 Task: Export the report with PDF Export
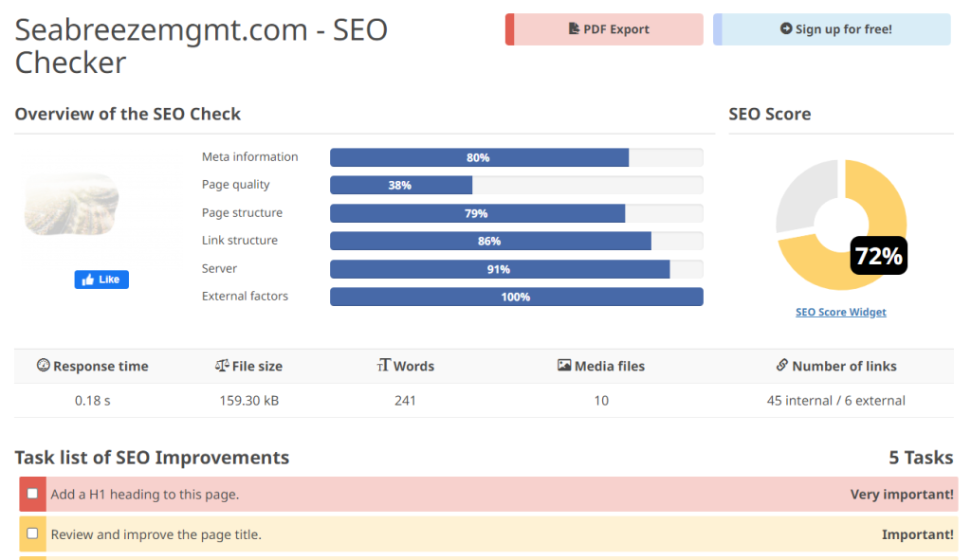pyautogui.click(x=604, y=29)
